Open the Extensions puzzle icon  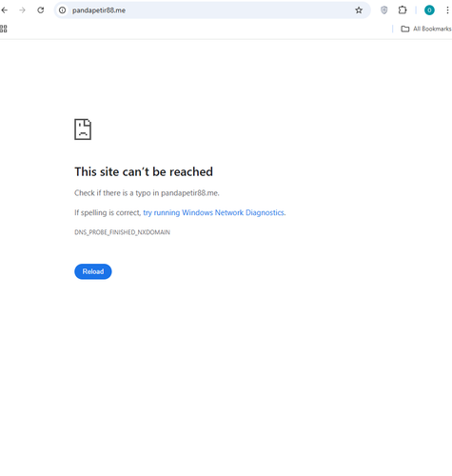tap(403, 10)
